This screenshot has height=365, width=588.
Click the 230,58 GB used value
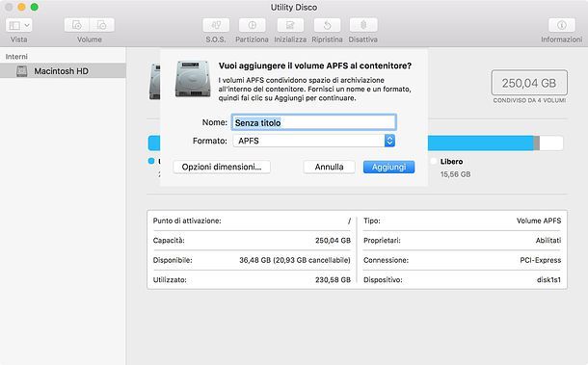coord(333,279)
